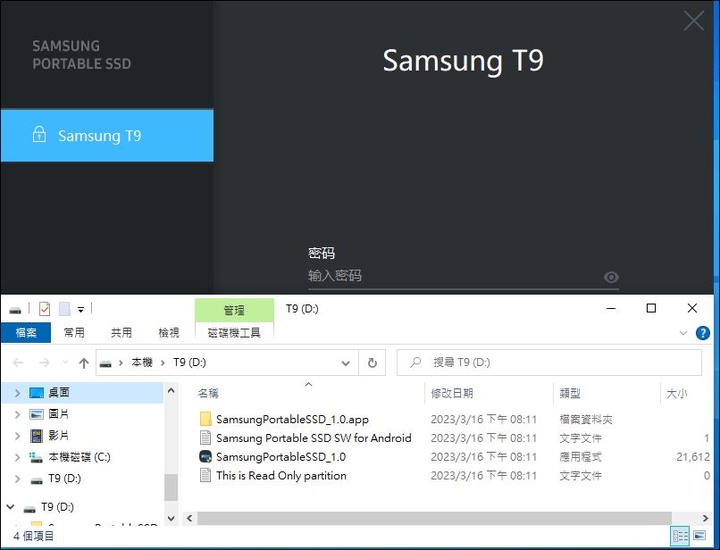Click the 影片 filmstrip icon in tree
The image size is (720, 550).
36,435
